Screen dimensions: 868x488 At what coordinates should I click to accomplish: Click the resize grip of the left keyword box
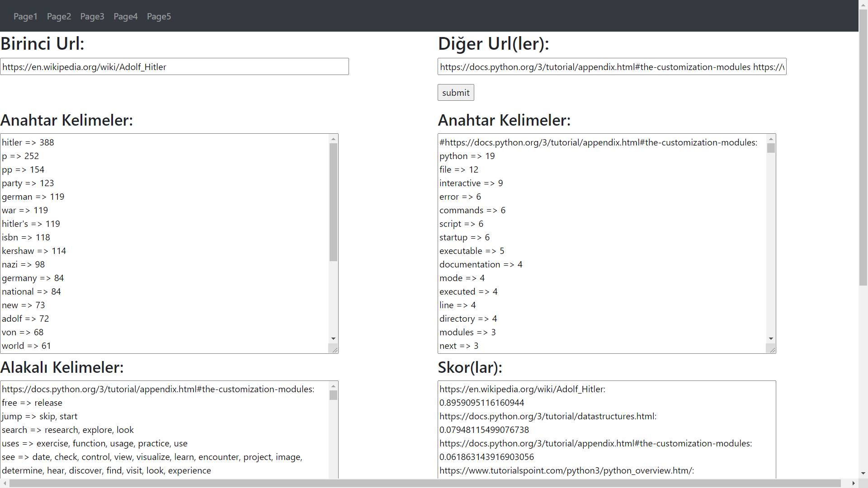[335, 348]
